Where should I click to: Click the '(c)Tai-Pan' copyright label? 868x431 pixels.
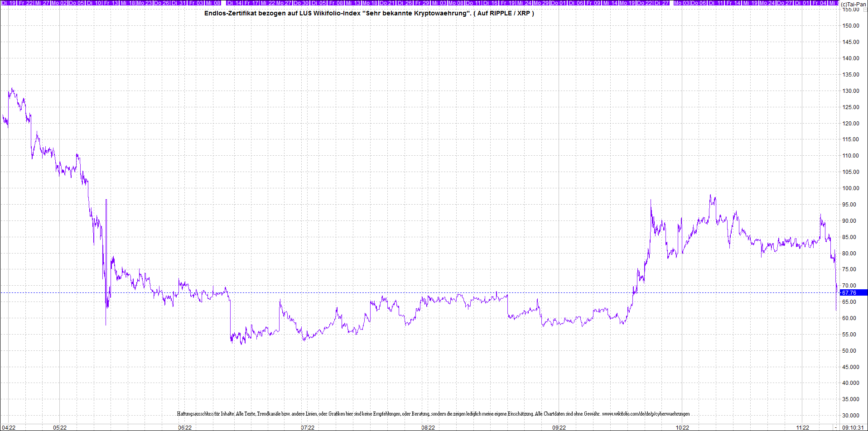click(854, 4)
